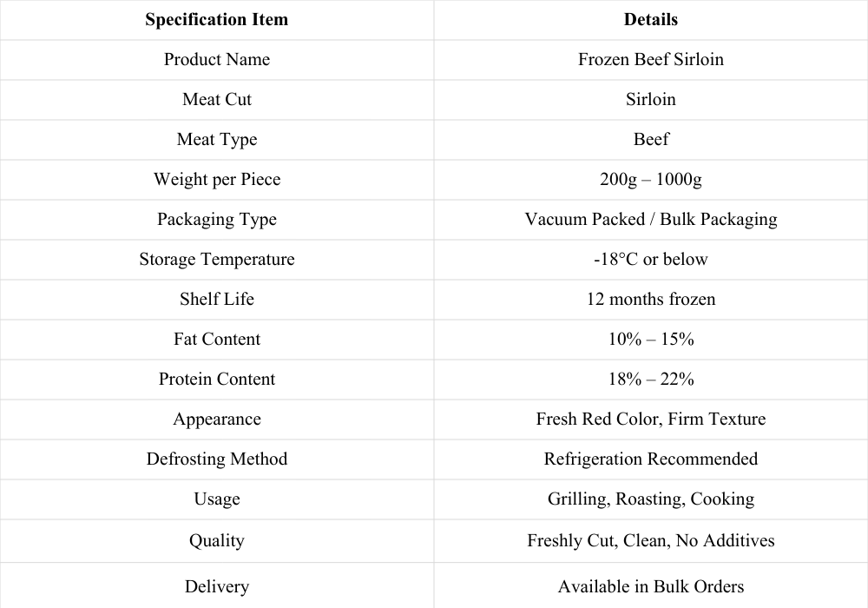Select Freshly Cut, Clean, No Additives cell
This screenshot has height=608, width=868.
click(650, 540)
